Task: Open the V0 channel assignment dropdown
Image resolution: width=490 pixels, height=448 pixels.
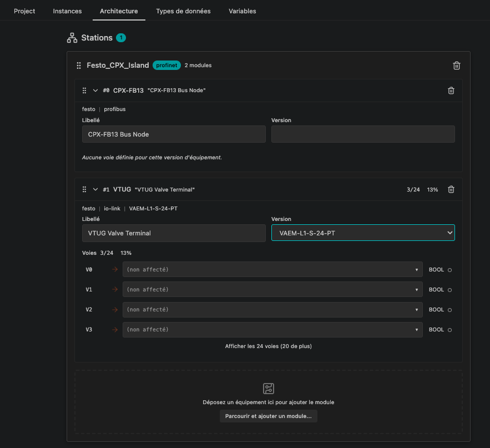Action: pyautogui.click(x=272, y=269)
